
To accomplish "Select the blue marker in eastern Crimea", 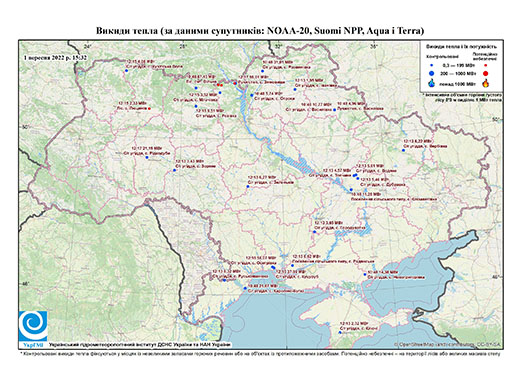I will tap(340, 332).
